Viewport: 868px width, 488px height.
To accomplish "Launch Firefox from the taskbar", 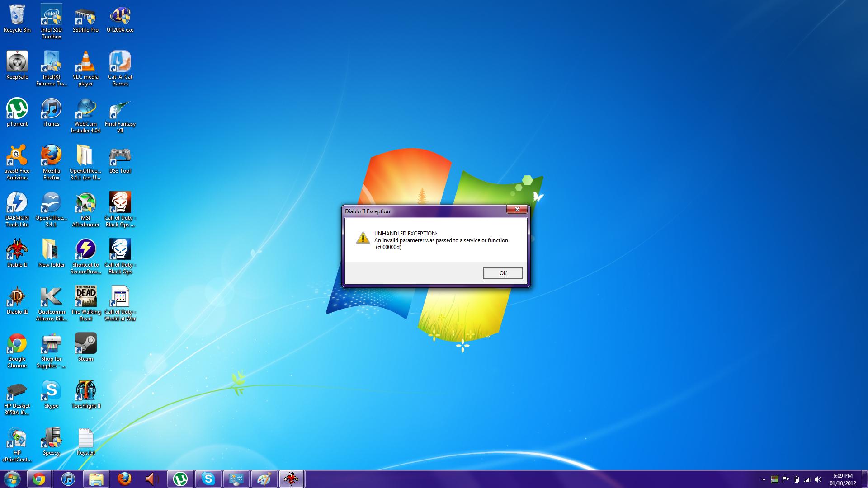I will coord(124,479).
